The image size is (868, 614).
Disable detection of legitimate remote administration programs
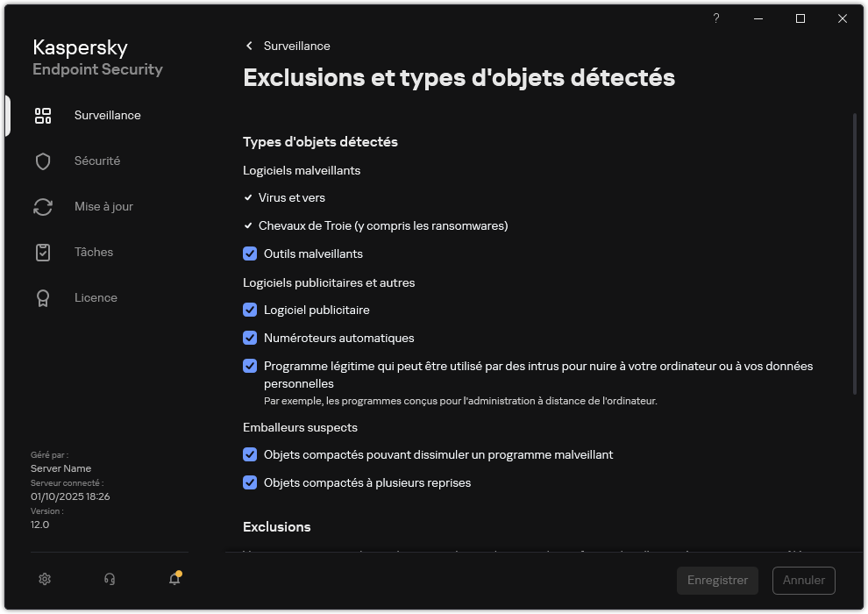tap(250, 366)
